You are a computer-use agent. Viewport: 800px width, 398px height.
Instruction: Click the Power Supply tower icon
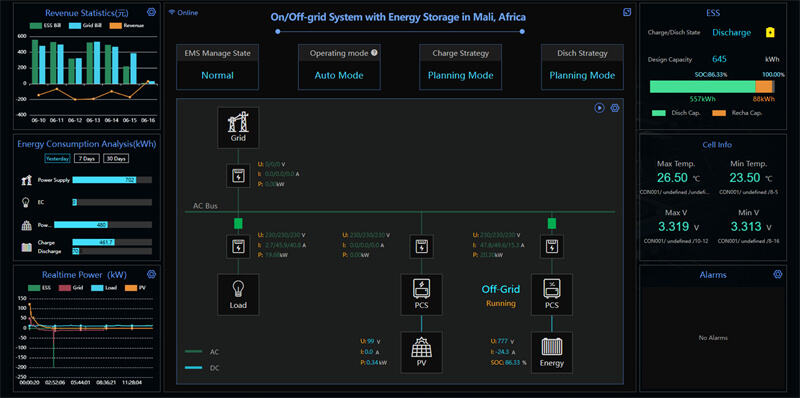27,180
